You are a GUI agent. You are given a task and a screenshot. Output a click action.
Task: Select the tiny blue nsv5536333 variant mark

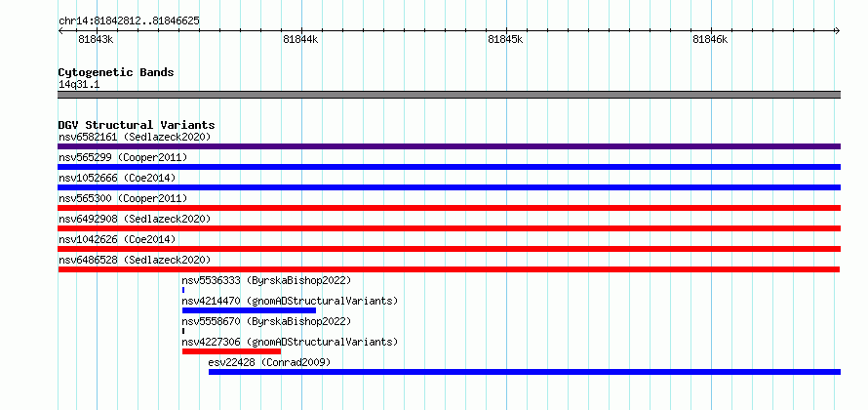pyautogui.click(x=183, y=290)
